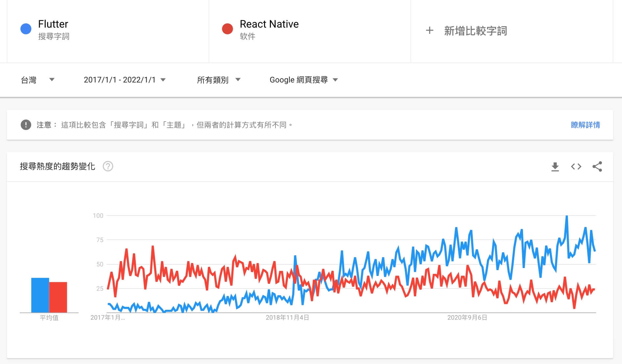Download the interest over time chart data
Image resolution: width=622 pixels, height=364 pixels.
coord(555,167)
